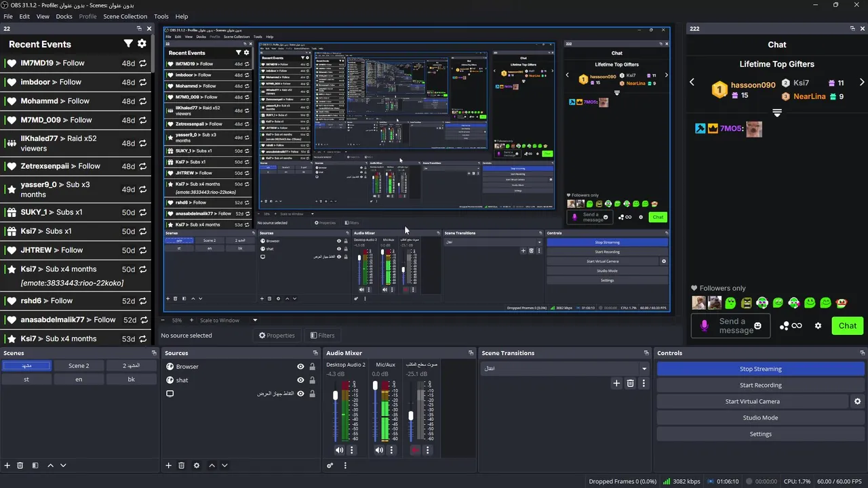
Task: Open Audio Mixer three-dot menu at dock bottom
Action: coord(345,466)
